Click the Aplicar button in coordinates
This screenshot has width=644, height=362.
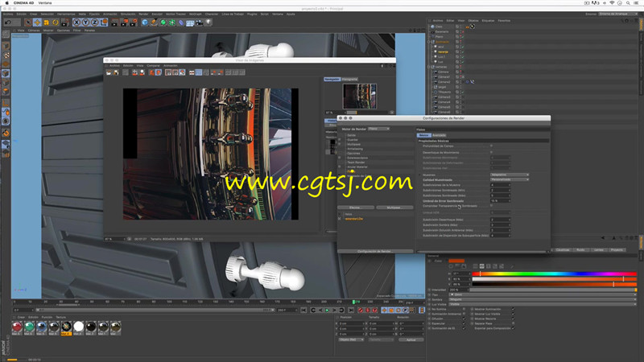point(411,339)
